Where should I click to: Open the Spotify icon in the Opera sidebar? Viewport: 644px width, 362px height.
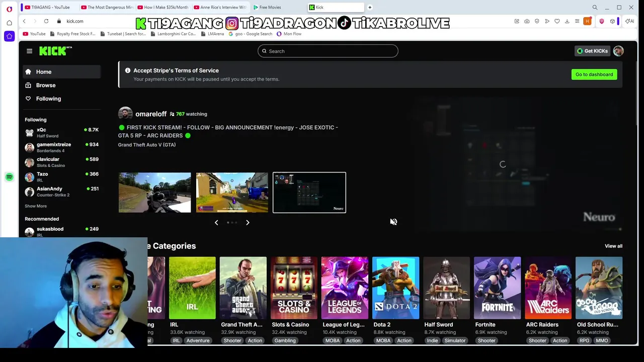point(9,177)
